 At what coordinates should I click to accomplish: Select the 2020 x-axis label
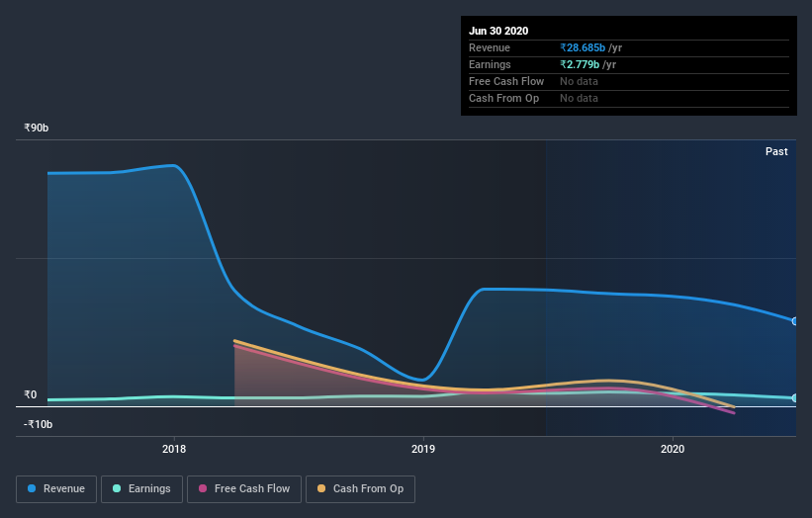pyautogui.click(x=673, y=449)
